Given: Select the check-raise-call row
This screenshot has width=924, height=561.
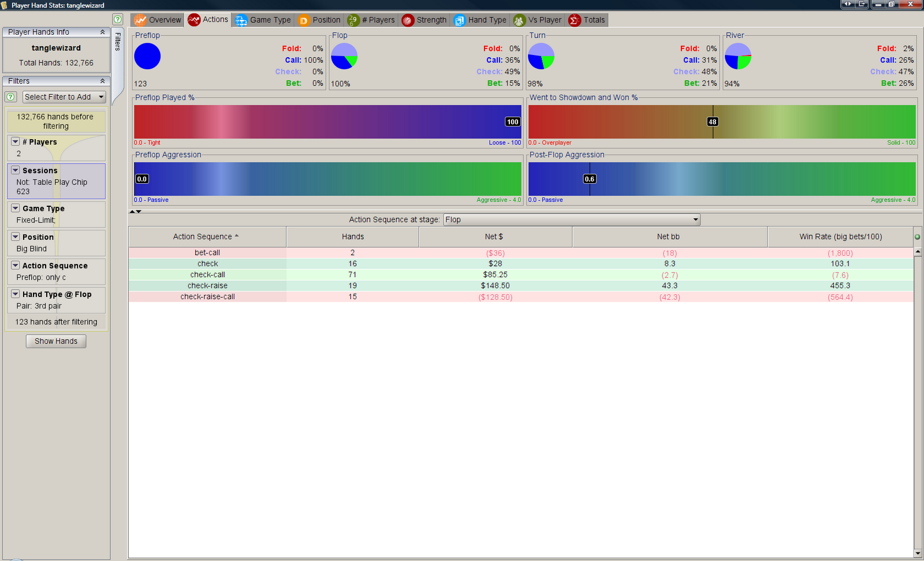Looking at the screenshot, I should point(521,297).
